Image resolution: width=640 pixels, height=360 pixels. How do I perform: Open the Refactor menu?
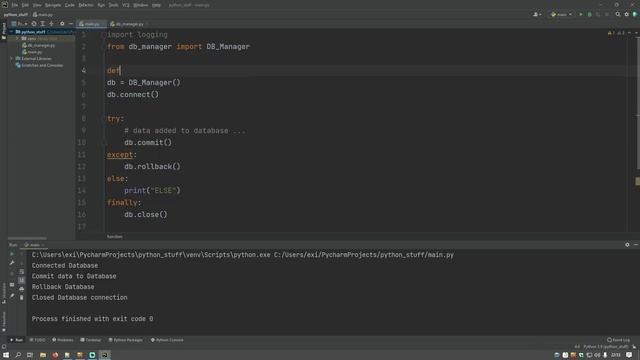point(86,5)
